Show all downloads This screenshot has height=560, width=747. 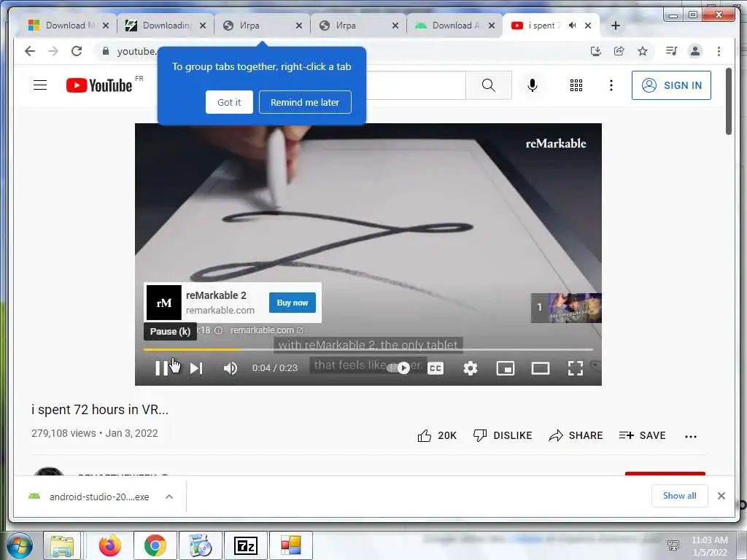point(679,496)
